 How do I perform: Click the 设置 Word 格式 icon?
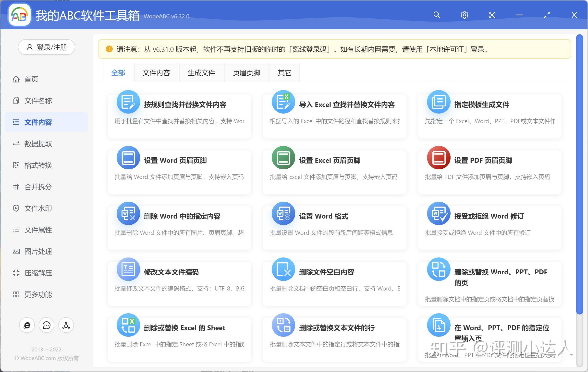tap(283, 213)
